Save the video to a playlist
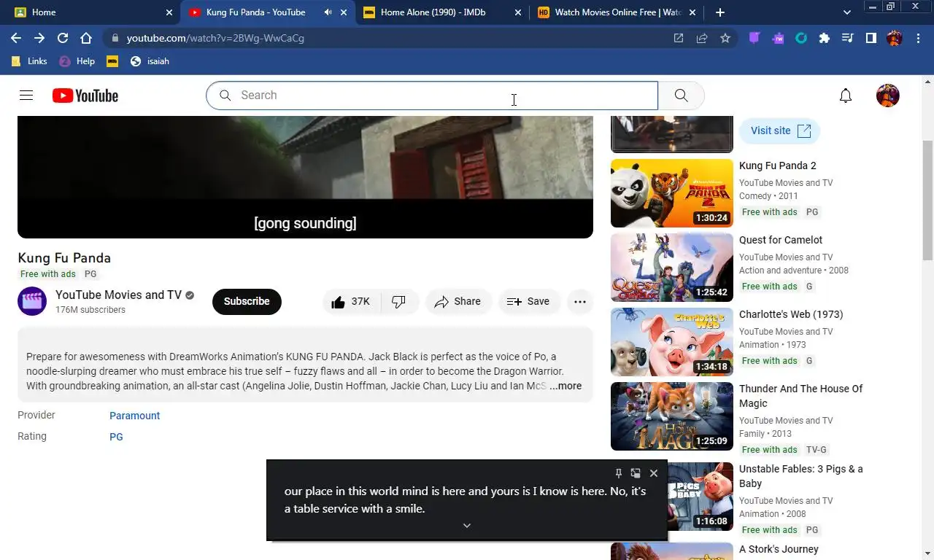The width and height of the screenshot is (934, 560). pos(528,302)
